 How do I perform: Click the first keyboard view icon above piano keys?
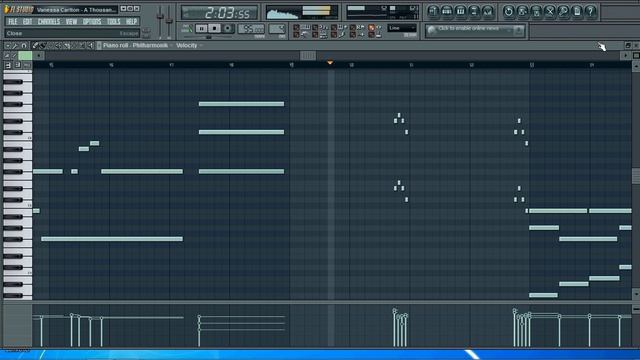pyautogui.click(x=8, y=65)
